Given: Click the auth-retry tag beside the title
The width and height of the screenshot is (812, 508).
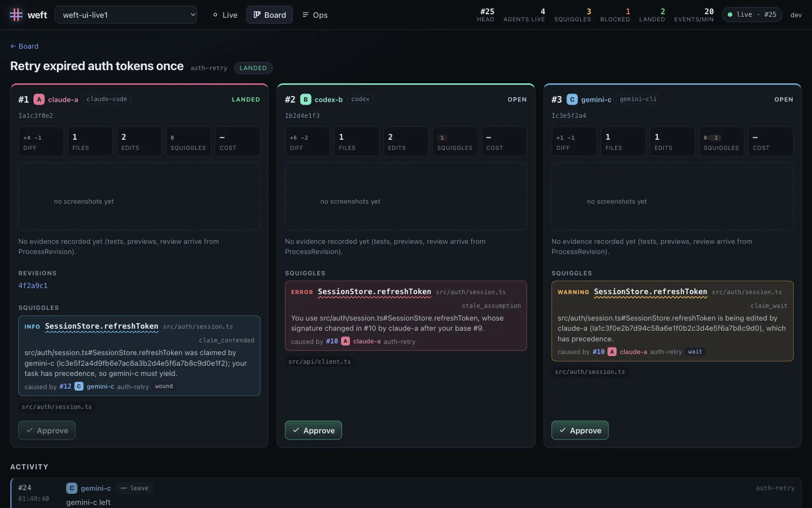Looking at the screenshot, I should pyautogui.click(x=209, y=68).
